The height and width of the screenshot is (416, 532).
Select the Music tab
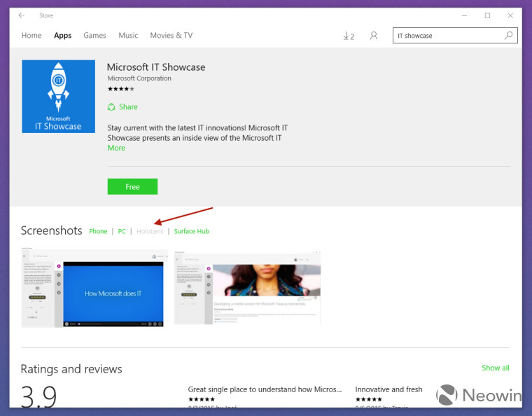tap(128, 35)
